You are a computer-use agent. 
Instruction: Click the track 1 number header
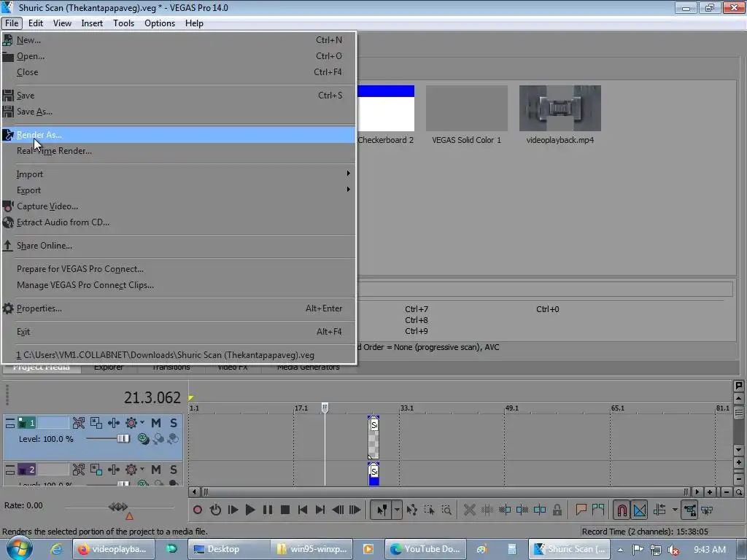point(27,423)
